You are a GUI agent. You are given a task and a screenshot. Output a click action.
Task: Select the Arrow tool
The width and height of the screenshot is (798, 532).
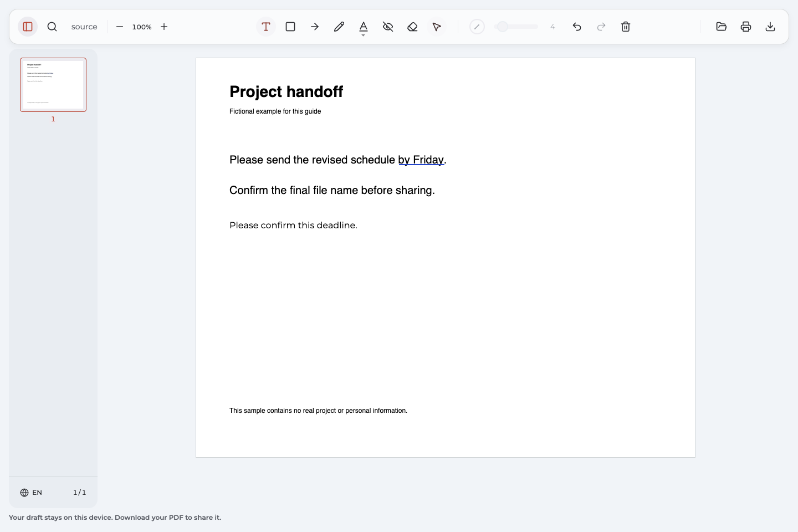(x=315, y=27)
